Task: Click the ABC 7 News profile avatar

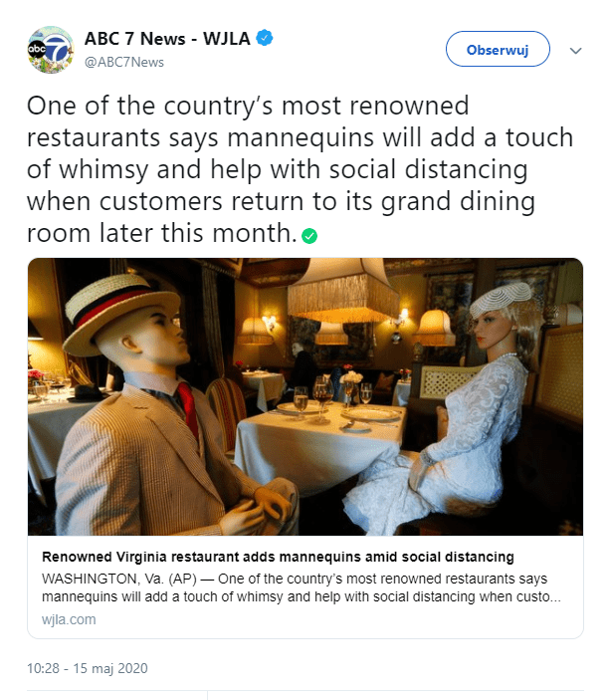Action: [50, 51]
